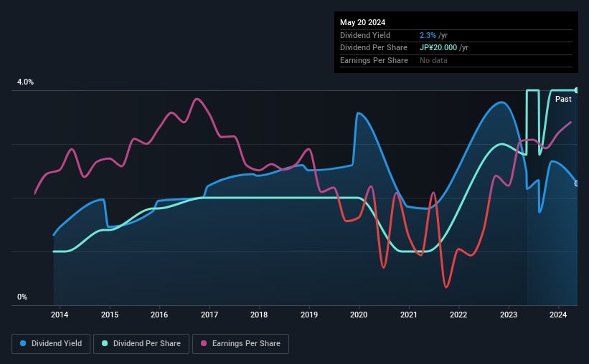This screenshot has width=589, height=364.
Task: Click the 2020 x-axis label
Action: (x=359, y=315)
